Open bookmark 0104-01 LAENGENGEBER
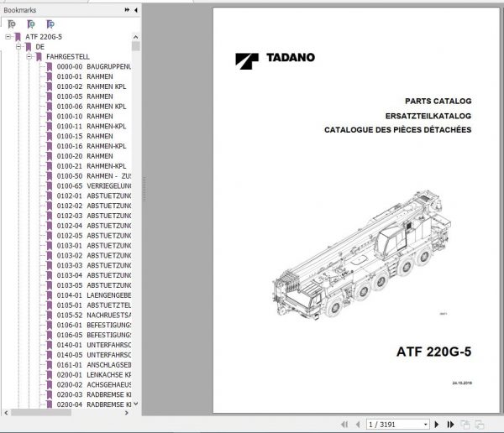The height and width of the screenshot is (433, 504). pos(93,295)
